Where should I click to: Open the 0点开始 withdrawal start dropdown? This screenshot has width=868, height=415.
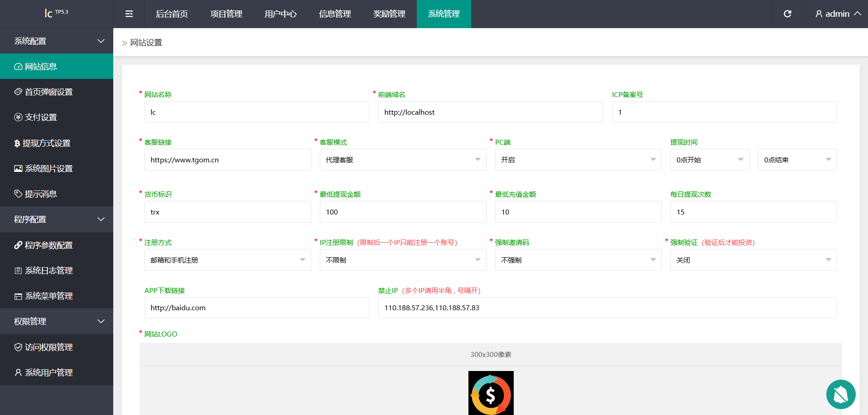pos(709,160)
